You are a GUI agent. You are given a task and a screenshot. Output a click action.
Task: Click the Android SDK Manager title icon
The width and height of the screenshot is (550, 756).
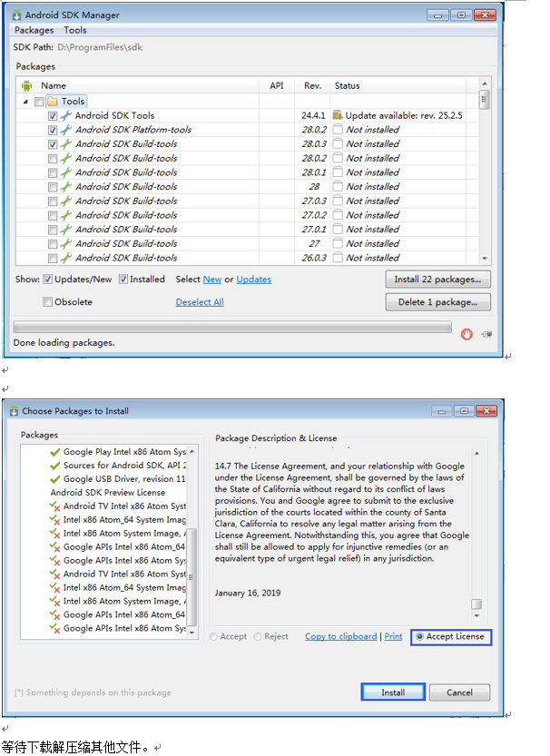click(17, 15)
